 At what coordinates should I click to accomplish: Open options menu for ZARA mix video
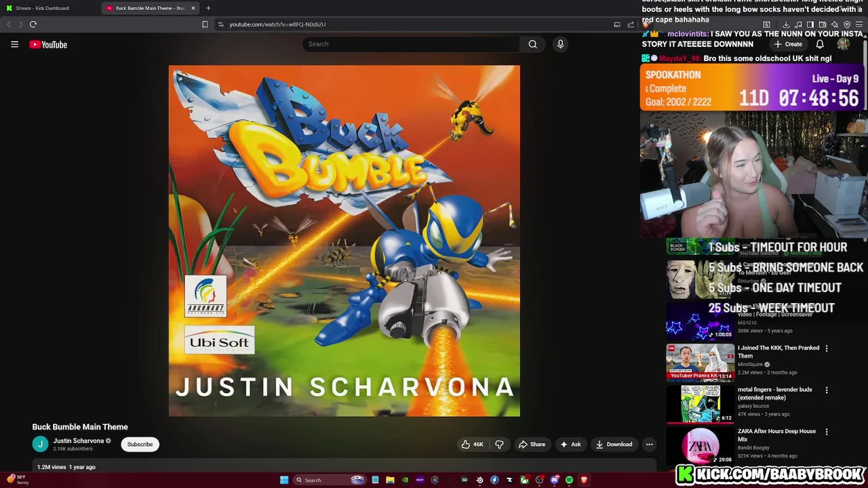click(x=827, y=432)
